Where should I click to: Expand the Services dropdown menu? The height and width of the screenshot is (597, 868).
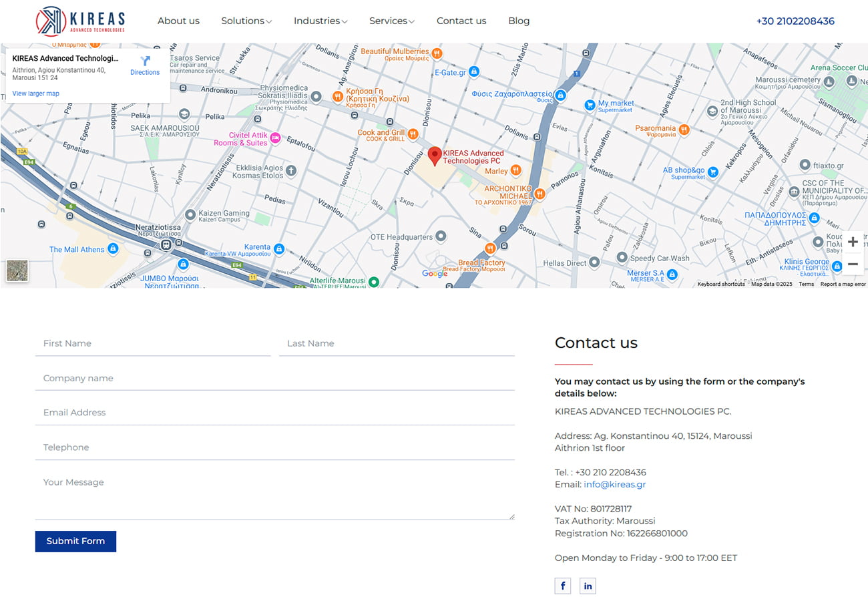click(392, 21)
